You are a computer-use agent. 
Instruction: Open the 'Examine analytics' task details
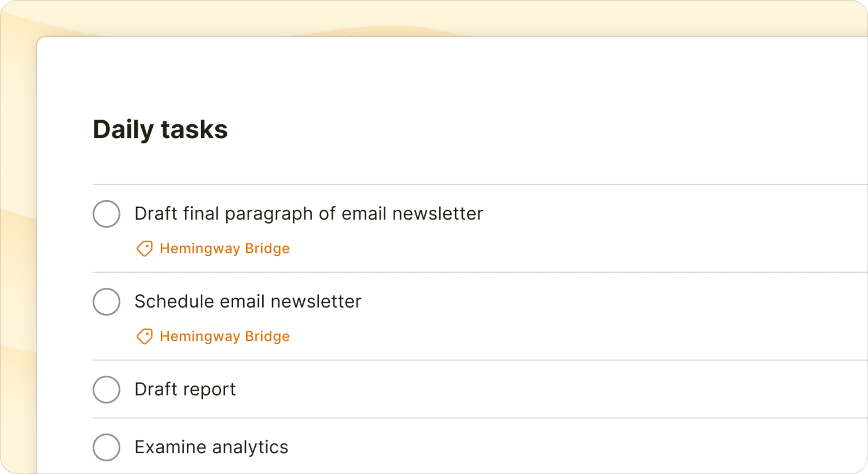[x=211, y=448]
